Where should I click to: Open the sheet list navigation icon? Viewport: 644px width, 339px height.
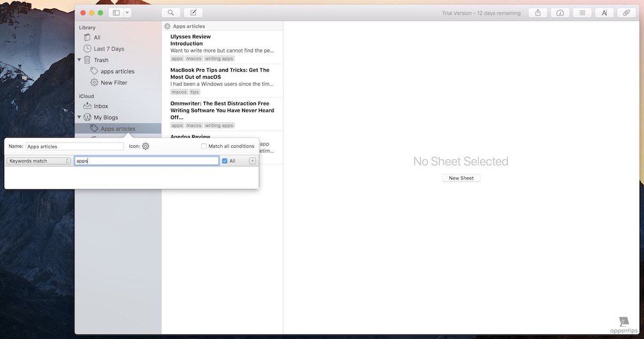[582, 13]
